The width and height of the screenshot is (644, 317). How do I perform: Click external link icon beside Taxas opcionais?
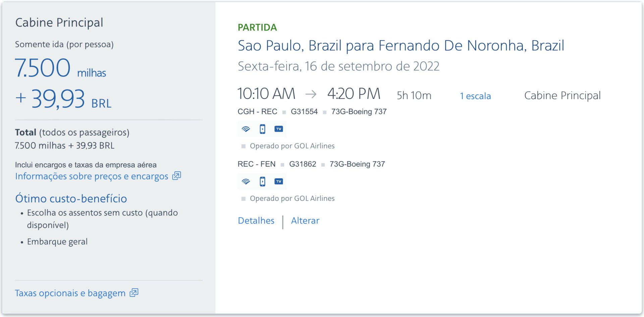point(134,293)
